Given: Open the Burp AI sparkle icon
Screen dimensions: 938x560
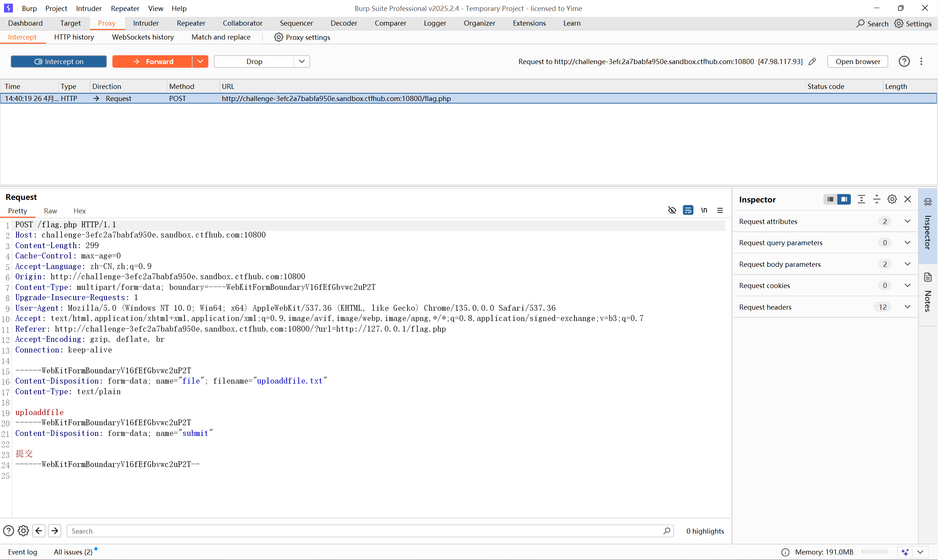Looking at the screenshot, I should (905, 552).
